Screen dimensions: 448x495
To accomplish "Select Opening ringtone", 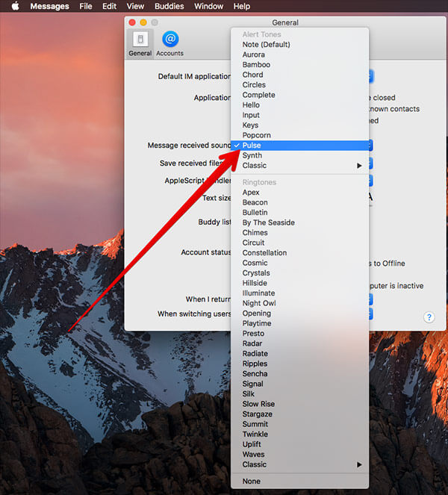I will (x=299, y=314).
